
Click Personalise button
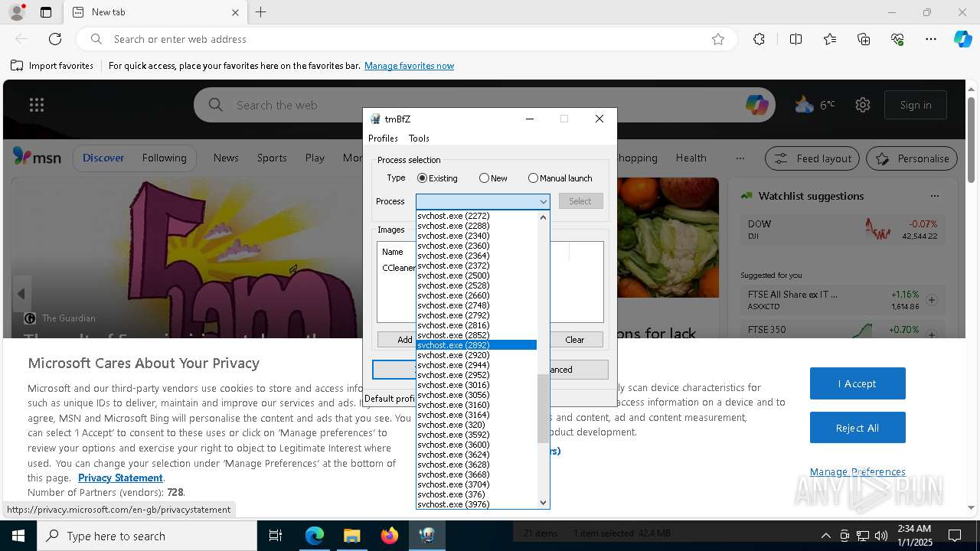912,158
